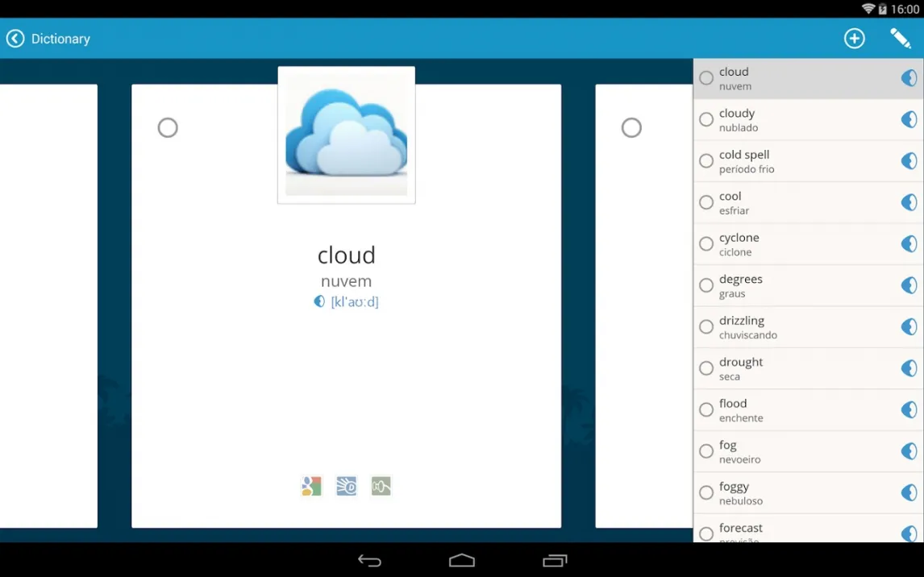The height and width of the screenshot is (577, 924).
Task: Play audio for cold spell entry
Action: coord(909,160)
